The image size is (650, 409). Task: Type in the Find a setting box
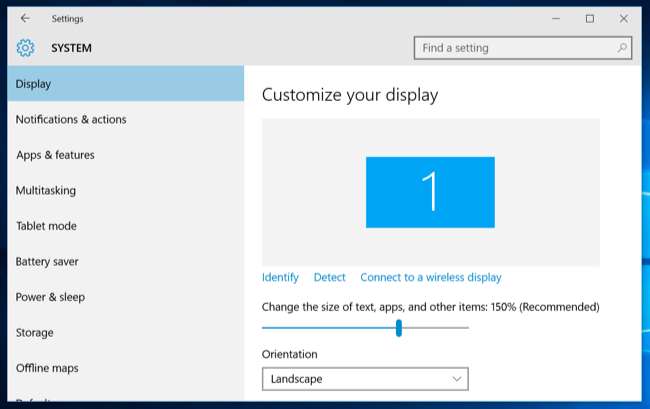coord(515,48)
